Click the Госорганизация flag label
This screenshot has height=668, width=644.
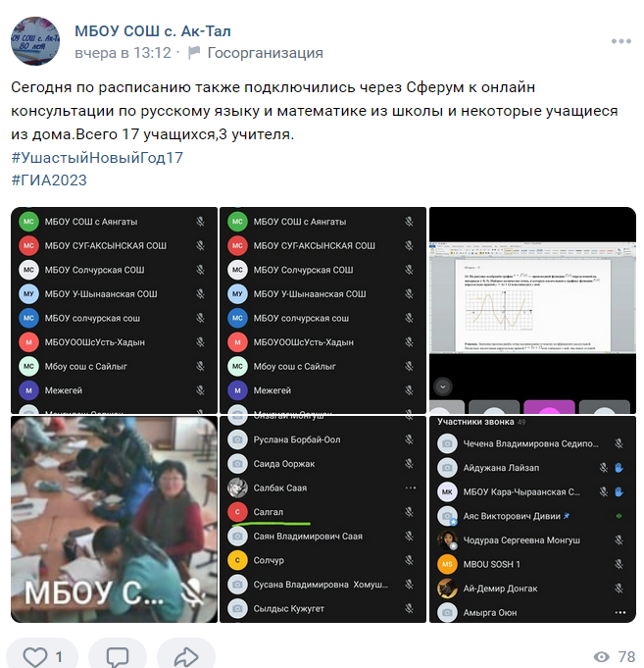click(x=256, y=53)
